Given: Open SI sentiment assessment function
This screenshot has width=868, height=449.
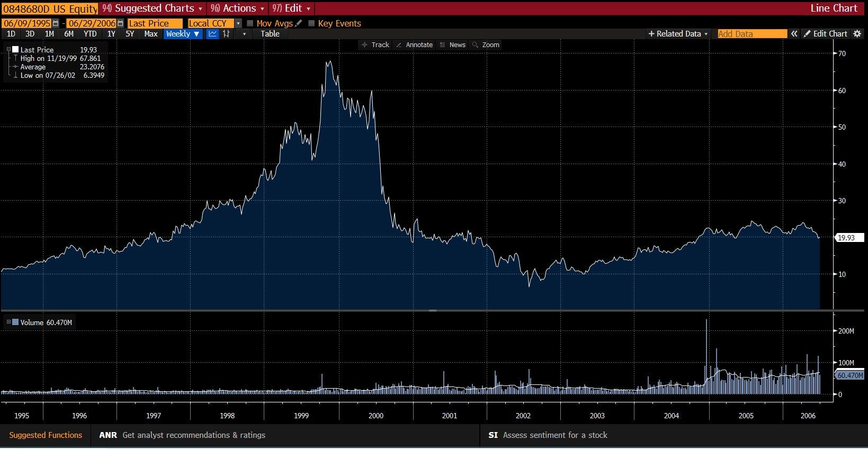Looking at the screenshot, I should pyautogui.click(x=548, y=435).
